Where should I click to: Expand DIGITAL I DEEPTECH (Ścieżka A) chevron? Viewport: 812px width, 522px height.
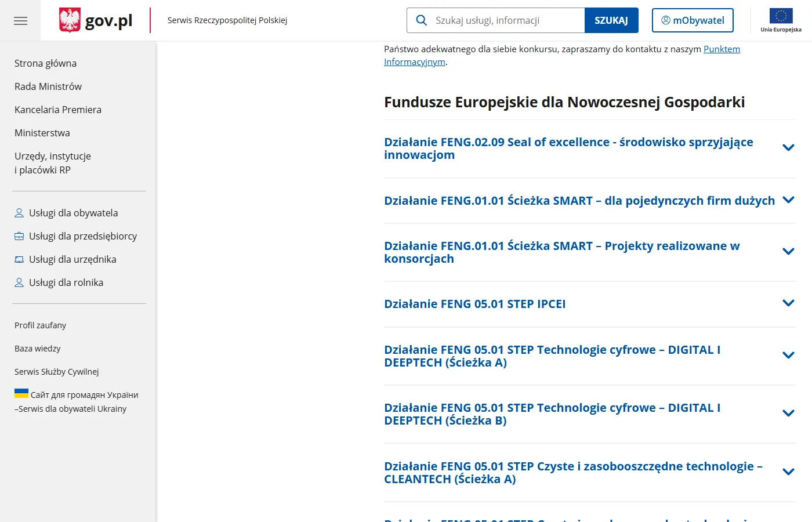[x=788, y=355]
